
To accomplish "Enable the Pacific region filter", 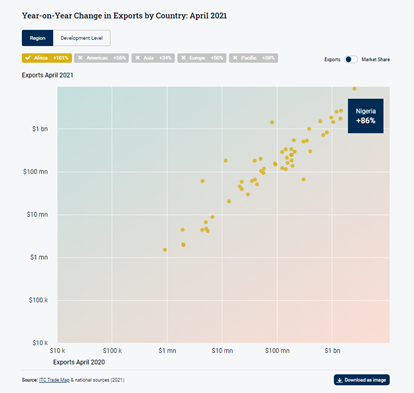I will [253, 58].
